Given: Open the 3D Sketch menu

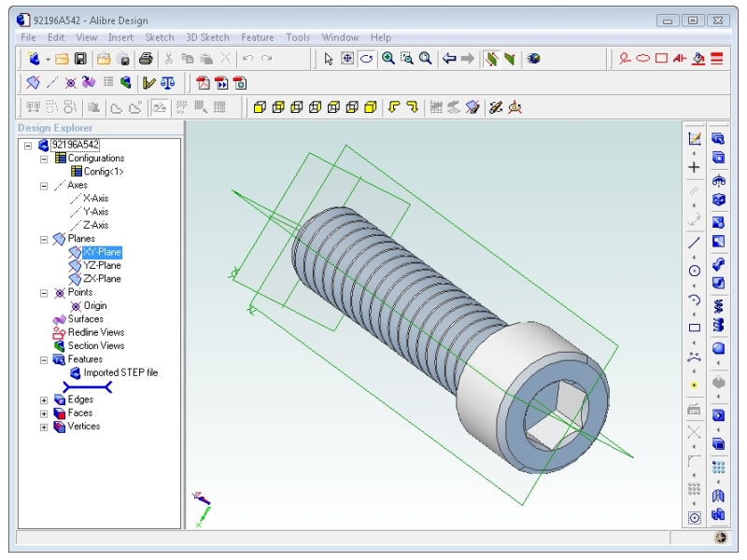Looking at the screenshot, I should point(207,37).
